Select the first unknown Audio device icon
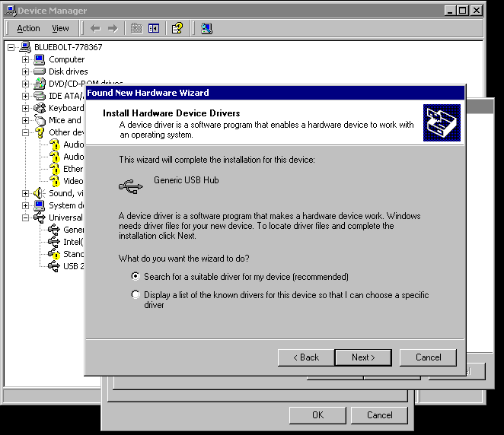The height and width of the screenshot is (435, 504). coord(55,144)
